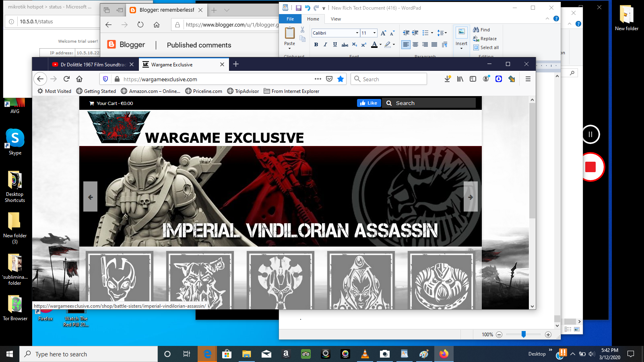Image resolution: width=644 pixels, height=362 pixels.
Task: Refresh the Blogger page in Edge
Action: (140, 25)
